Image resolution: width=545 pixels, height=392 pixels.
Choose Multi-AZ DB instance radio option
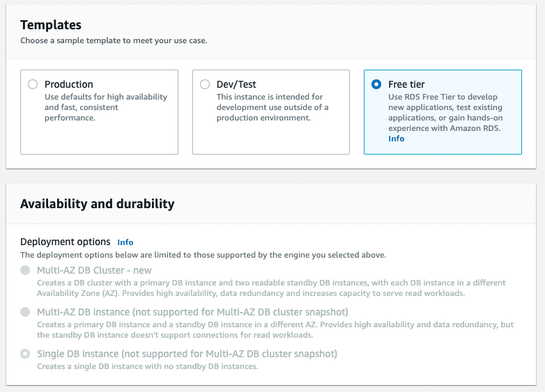(x=25, y=312)
